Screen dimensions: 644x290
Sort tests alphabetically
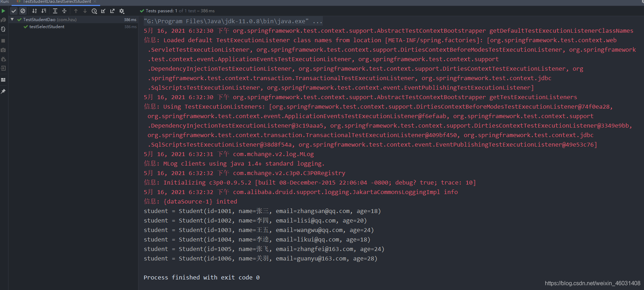[34, 11]
